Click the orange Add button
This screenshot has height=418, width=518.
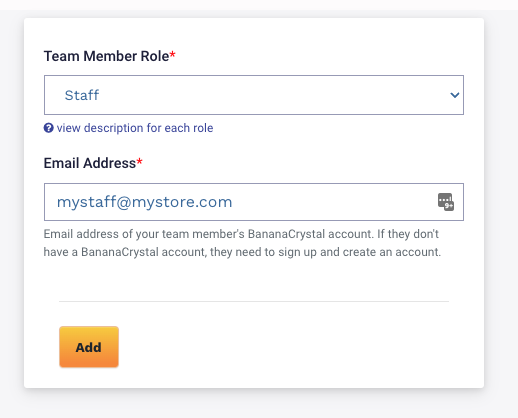89,347
